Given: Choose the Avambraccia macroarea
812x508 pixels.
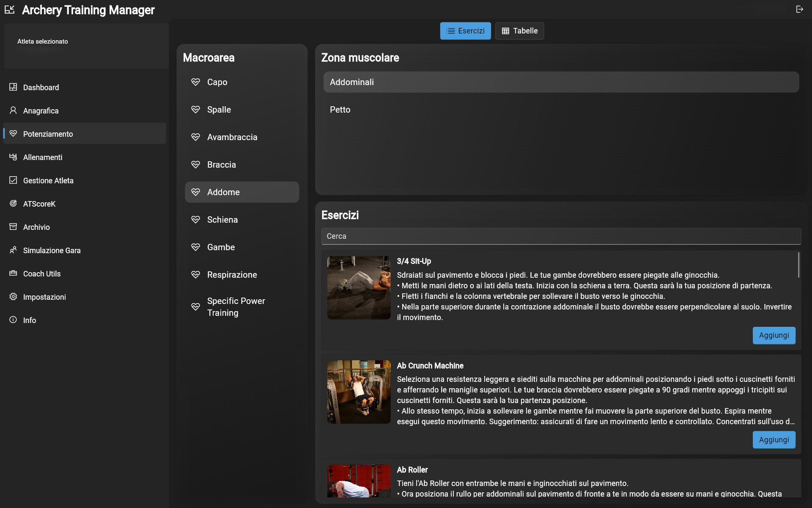Looking at the screenshot, I should (242, 137).
